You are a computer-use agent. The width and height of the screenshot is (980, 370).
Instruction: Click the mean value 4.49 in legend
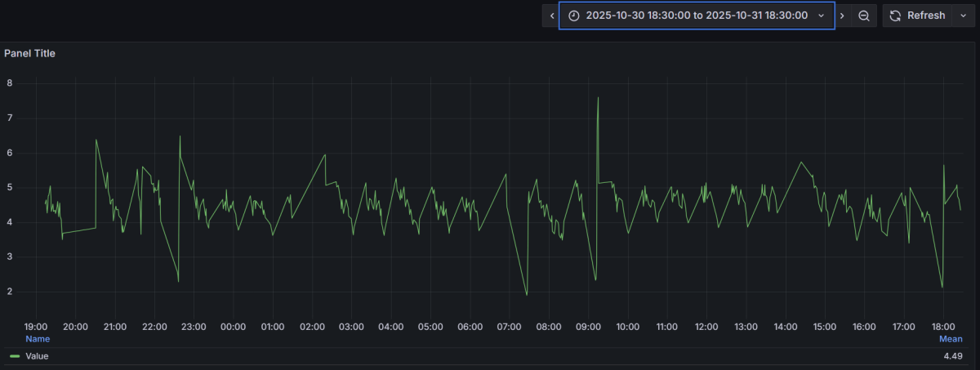(952, 356)
